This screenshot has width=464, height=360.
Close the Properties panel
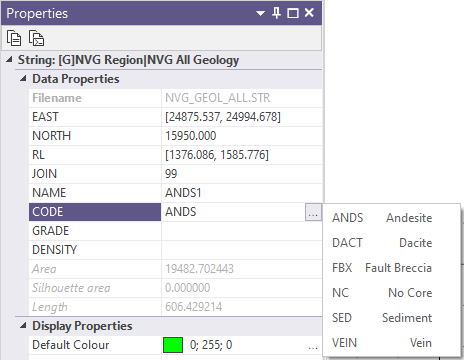(309, 13)
